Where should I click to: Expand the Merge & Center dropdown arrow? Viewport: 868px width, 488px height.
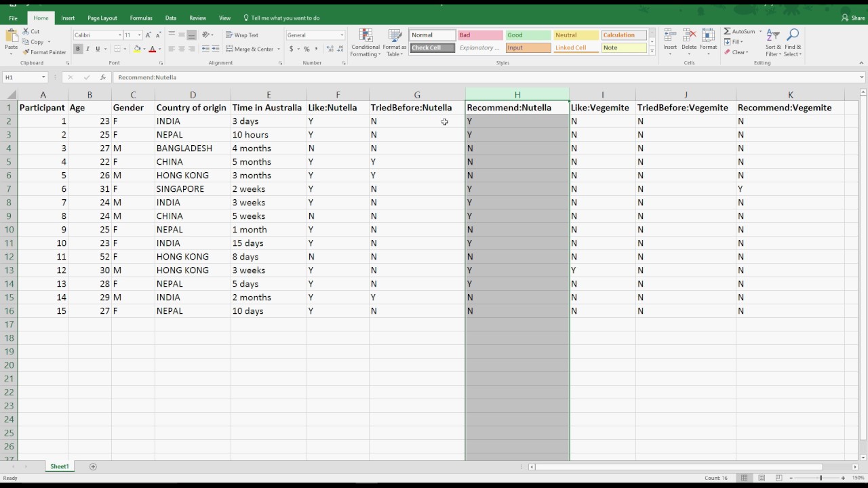tap(279, 49)
